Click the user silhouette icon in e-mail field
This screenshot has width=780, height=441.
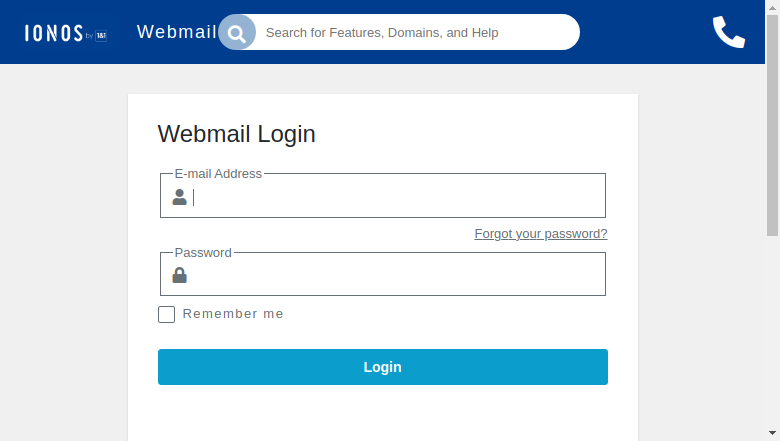[180, 197]
